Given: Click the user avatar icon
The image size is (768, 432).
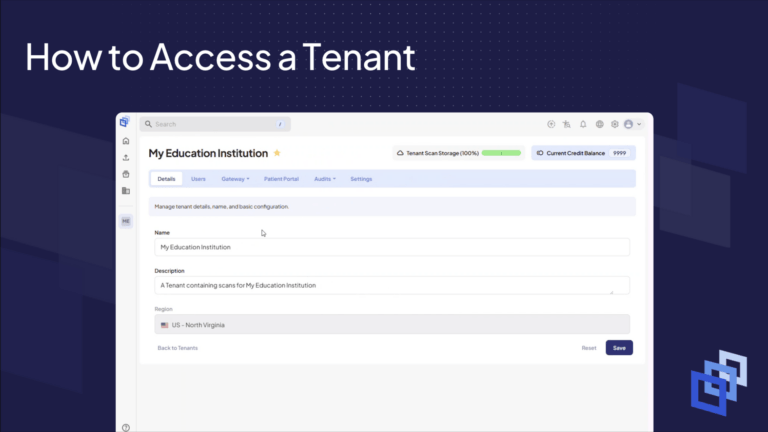Looking at the screenshot, I should click(628, 124).
